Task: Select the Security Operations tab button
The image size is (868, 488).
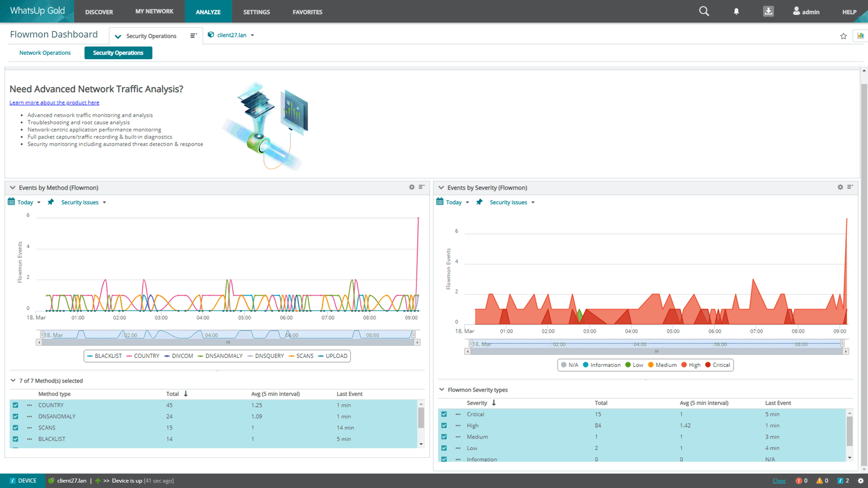Action: click(118, 53)
